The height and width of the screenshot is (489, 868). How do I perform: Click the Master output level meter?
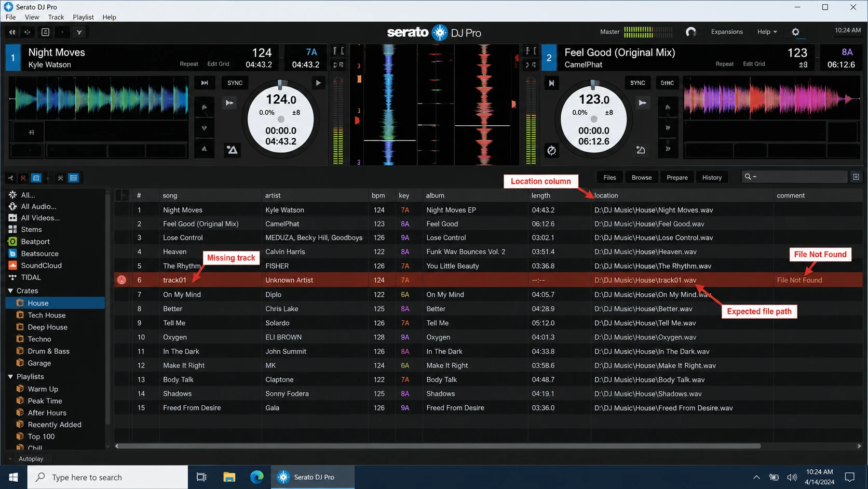[x=648, y=32]
